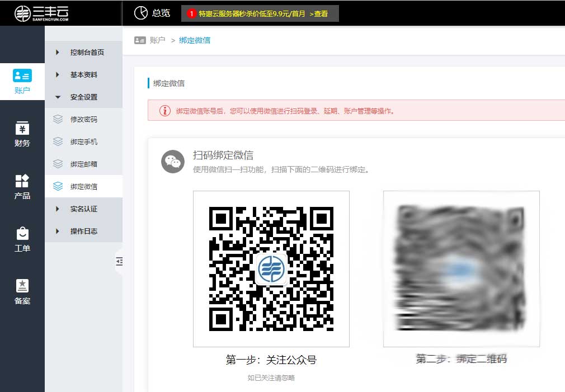Click layers icon beside 绑定邮箱
The image size is (565, 392).
(58, 164)
